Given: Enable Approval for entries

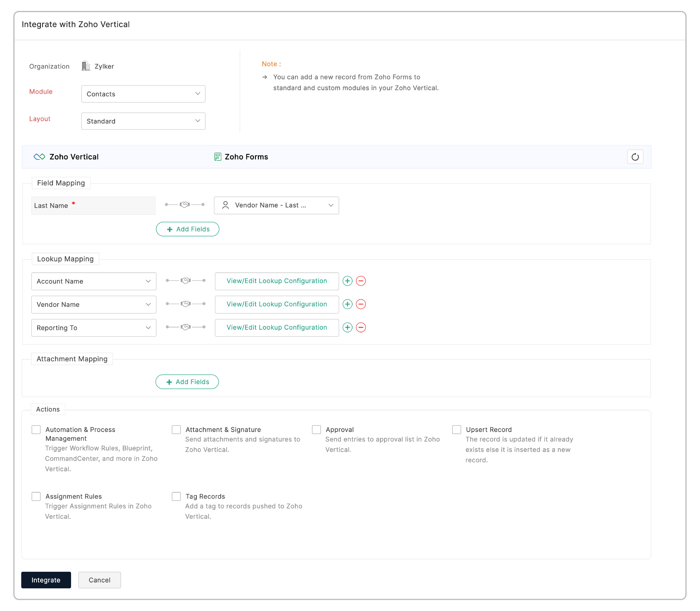Looking at the screenshot, I should pos(316,429).
